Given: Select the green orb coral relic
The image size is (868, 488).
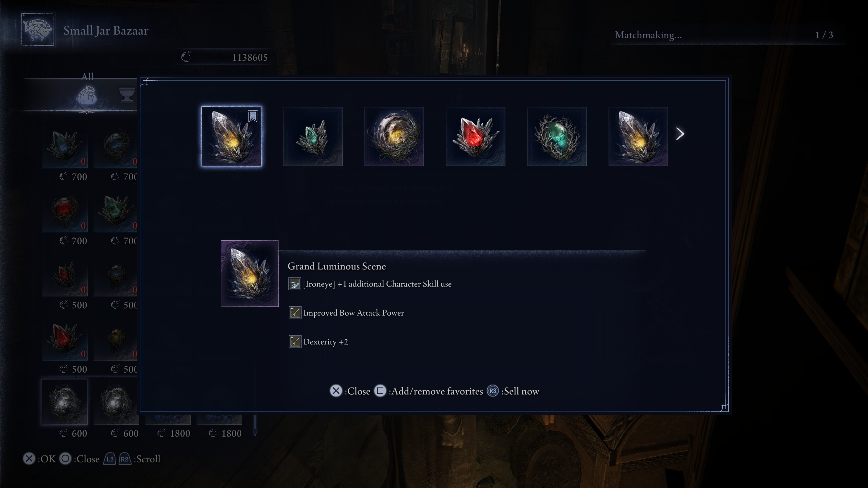Looking at the screenshot, I should [557, 136].
